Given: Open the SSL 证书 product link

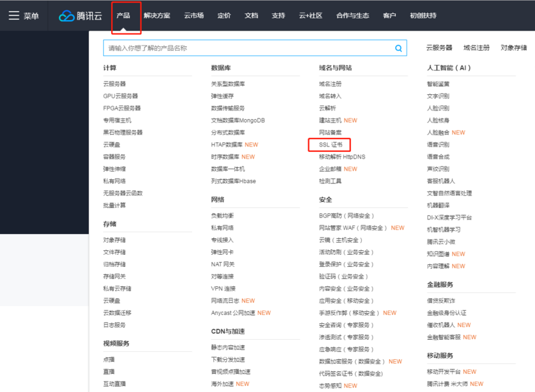Looking at the screenshot, I should 330,144.
